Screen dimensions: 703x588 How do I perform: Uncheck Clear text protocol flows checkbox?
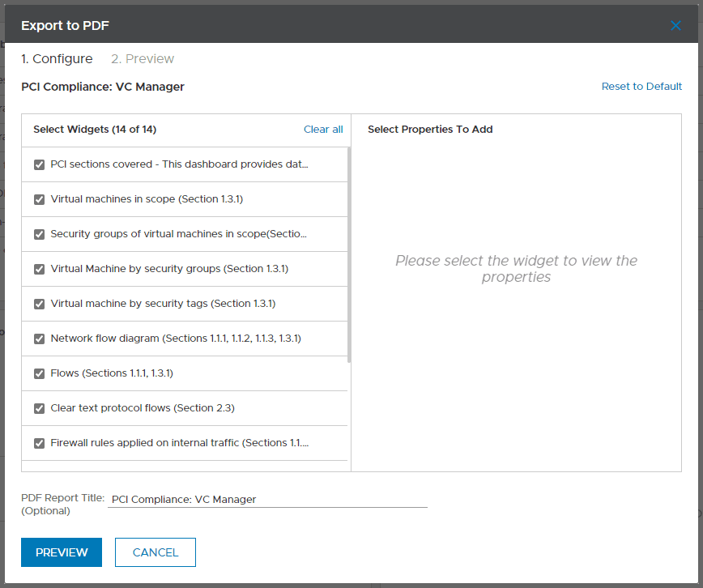(39, 409)
